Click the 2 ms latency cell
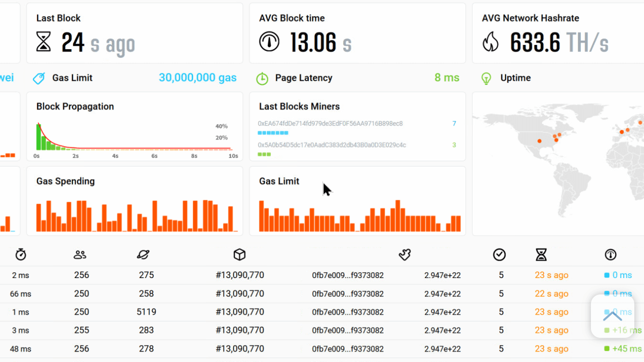The image size is (644, 362). point(21,275)
